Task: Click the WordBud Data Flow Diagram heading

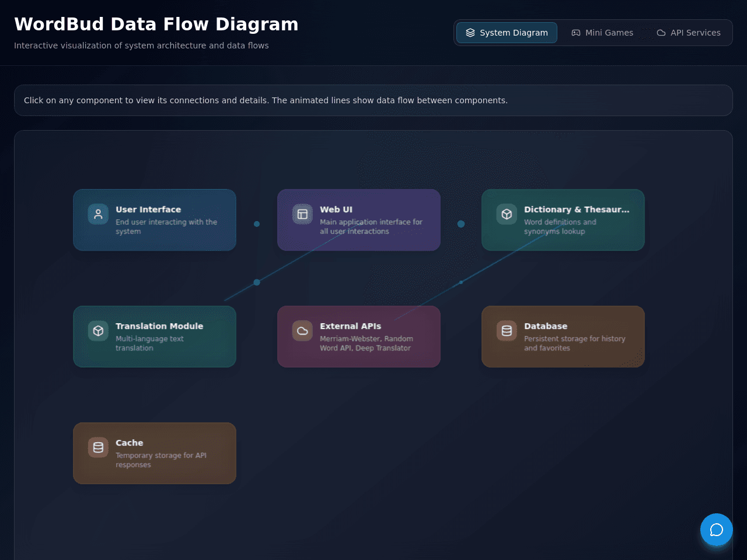Action: (x=156, y=24)
